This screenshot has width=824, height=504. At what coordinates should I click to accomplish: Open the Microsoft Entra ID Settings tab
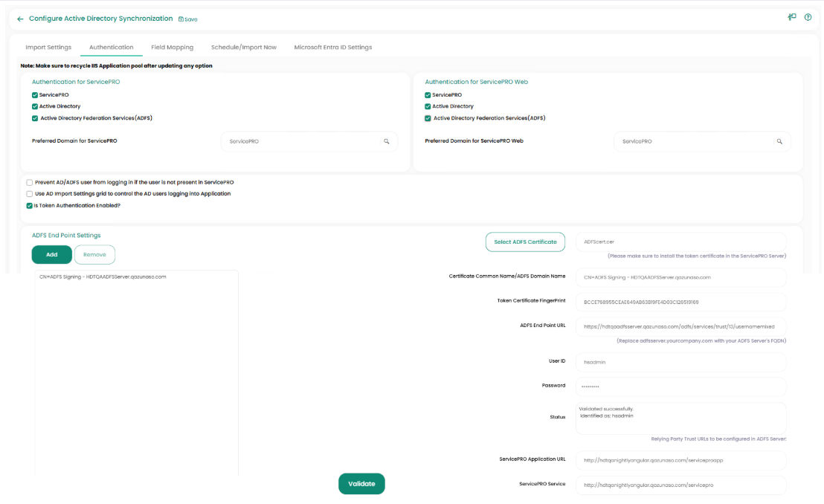click(x=332, y=48)
